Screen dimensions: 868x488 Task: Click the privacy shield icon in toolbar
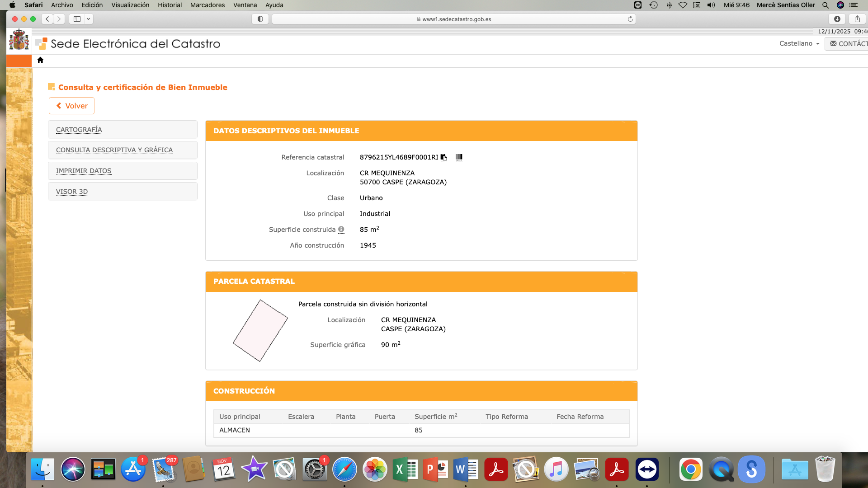coord(260,19)
